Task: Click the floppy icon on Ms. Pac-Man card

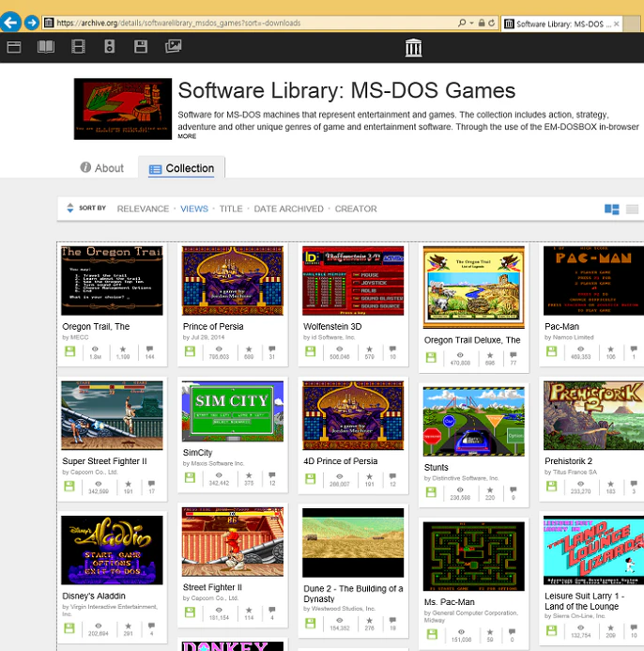Action: 432,634
